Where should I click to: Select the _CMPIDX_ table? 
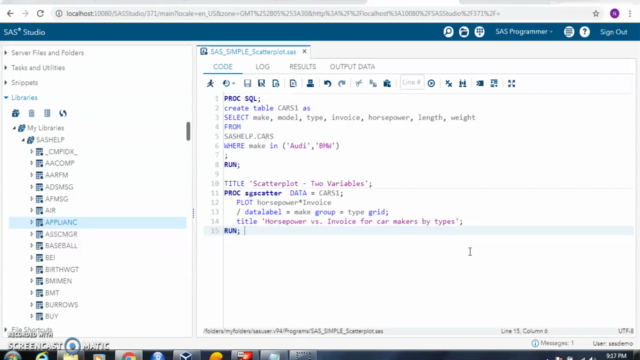pos(61,151)
